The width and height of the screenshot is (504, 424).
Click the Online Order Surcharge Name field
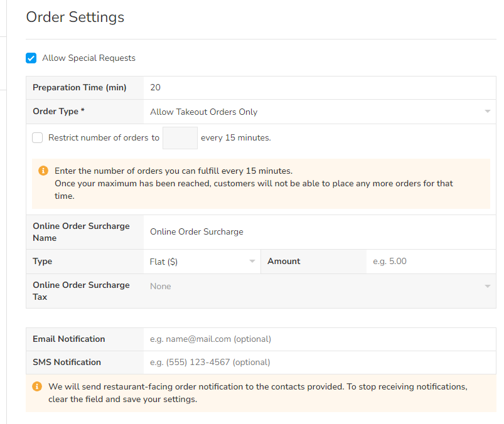pyautogui.click(x=319, y=232)
